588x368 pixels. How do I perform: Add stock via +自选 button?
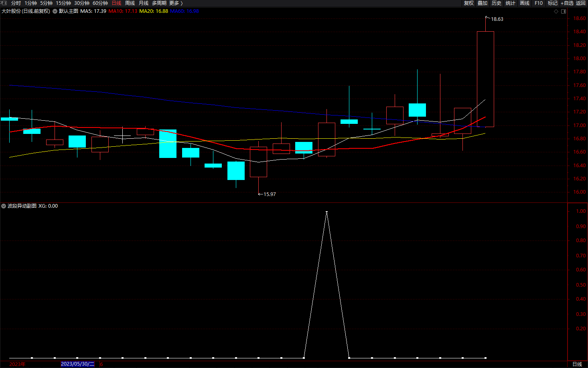pyautogui.click(x=567, y=3)
